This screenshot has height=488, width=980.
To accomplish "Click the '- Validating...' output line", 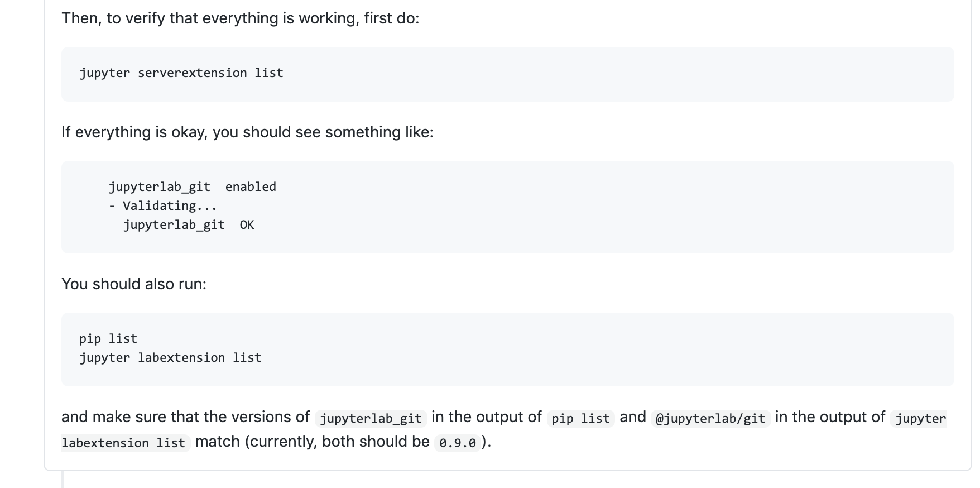I will click(163, 206).
